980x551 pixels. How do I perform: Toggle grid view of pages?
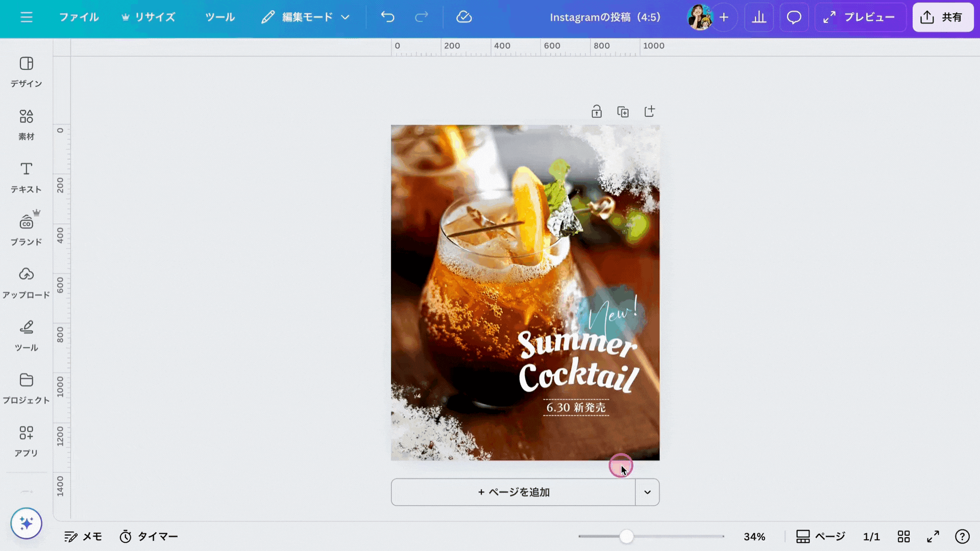click(x=903, y=536)
